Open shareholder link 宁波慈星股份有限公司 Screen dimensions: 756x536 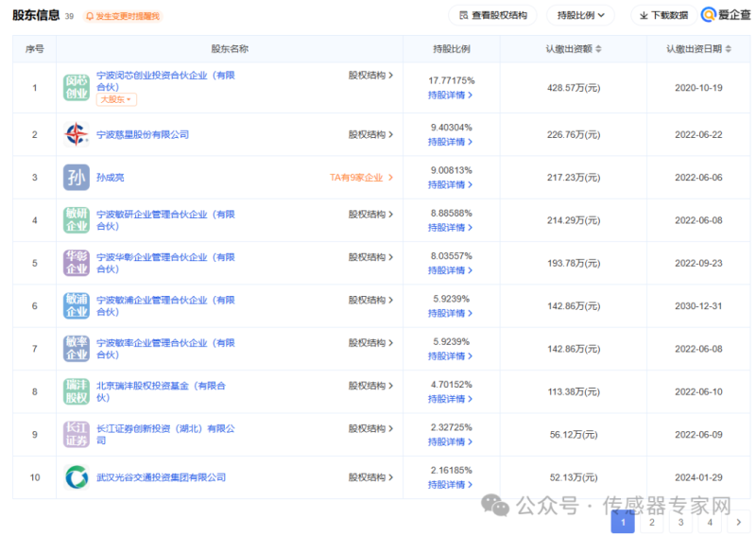click(x=143, y=134)
